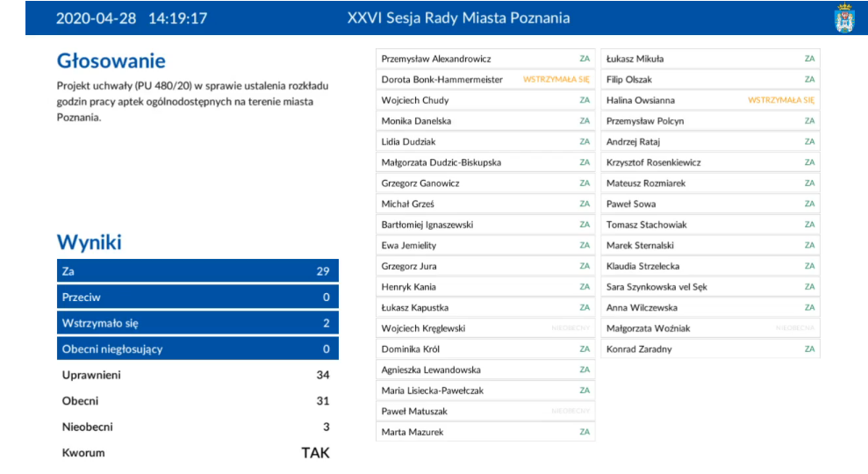Select the Głosowanie heading
This screenshot has height=474, width=868.
(111, 61)
